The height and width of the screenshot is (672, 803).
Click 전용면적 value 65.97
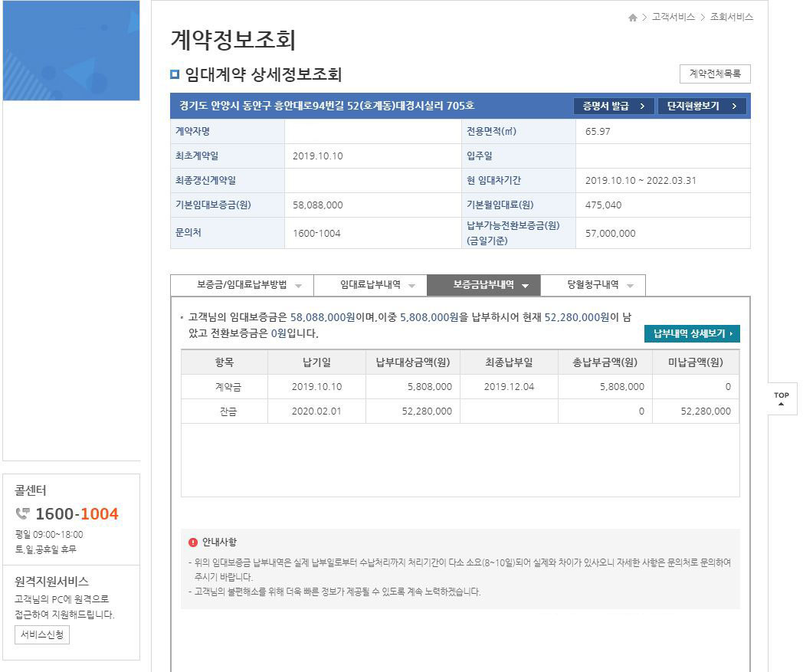point(598,131)
